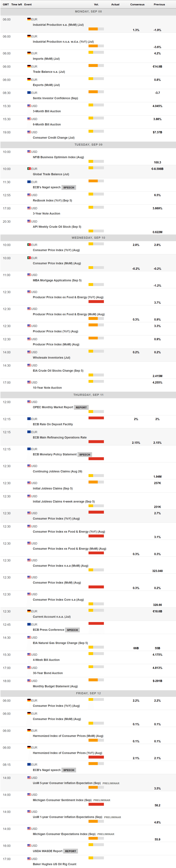Screen dimensions: 176x868
Task: Click the EU flag beside Sentix Investor Confidence
Action: coord(29,93)
